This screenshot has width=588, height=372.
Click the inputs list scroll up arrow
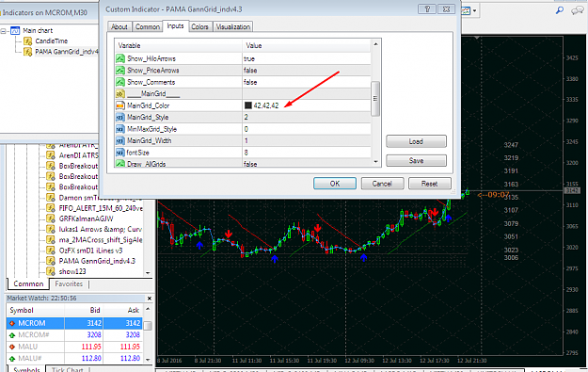[x=375, y=44]
